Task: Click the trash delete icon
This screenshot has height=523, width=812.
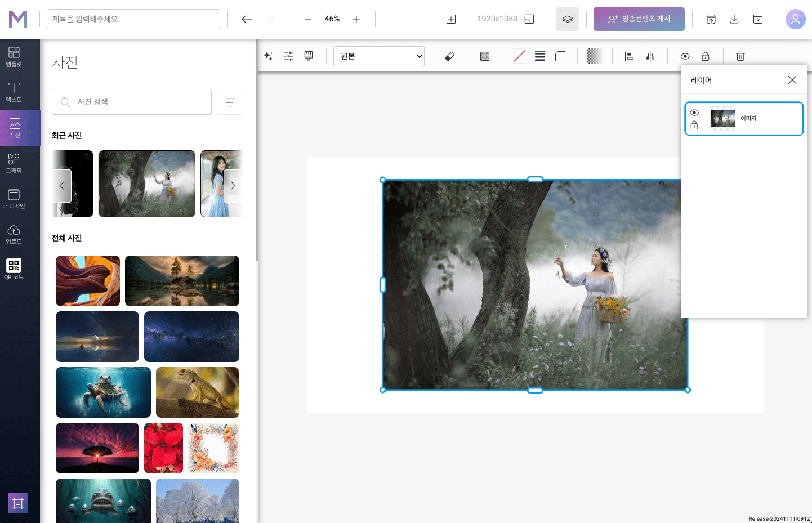Action: (x=740, y=56)
